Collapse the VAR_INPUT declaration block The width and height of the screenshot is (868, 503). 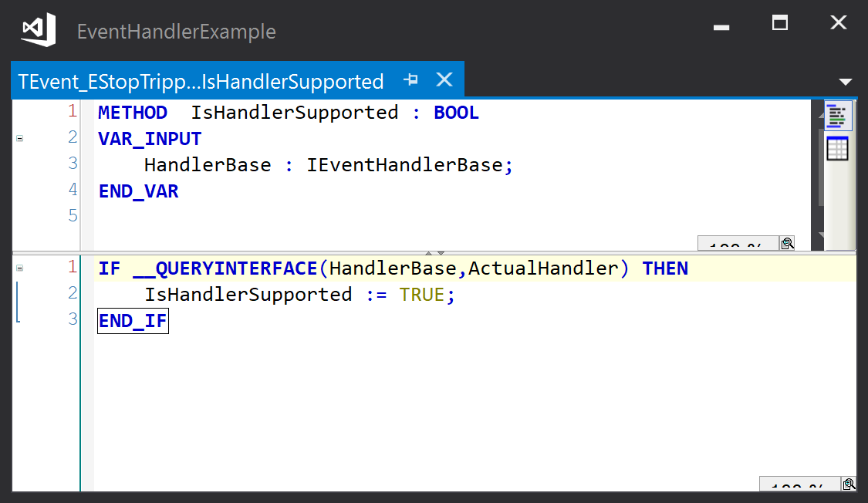[19, 138]
